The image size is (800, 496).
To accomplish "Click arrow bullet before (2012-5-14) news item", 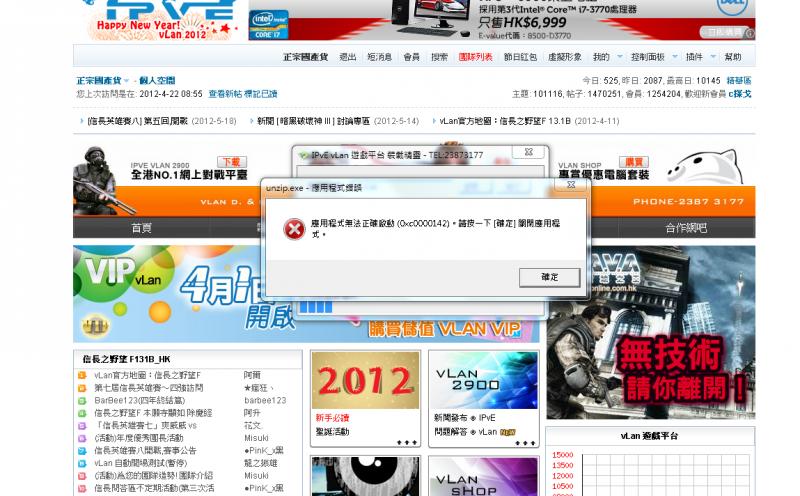I will (x=252, y=121).
